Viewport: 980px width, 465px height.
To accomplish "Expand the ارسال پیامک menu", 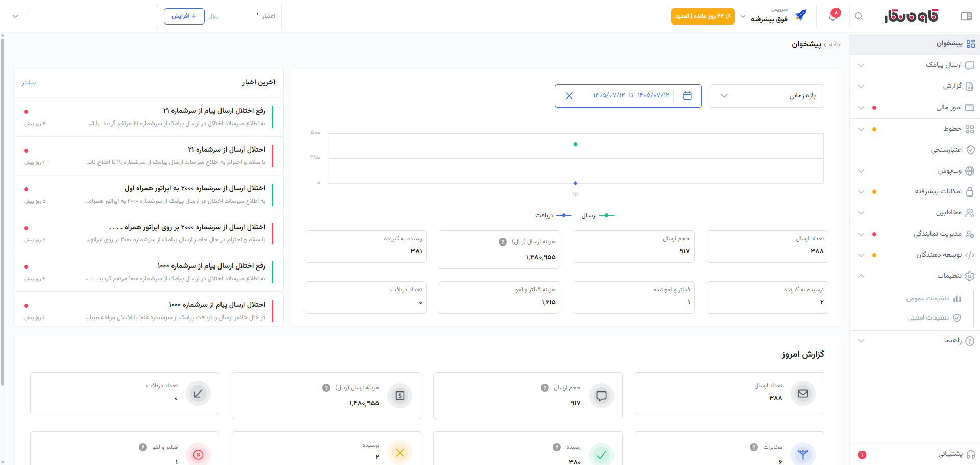I will click(915, 65).
